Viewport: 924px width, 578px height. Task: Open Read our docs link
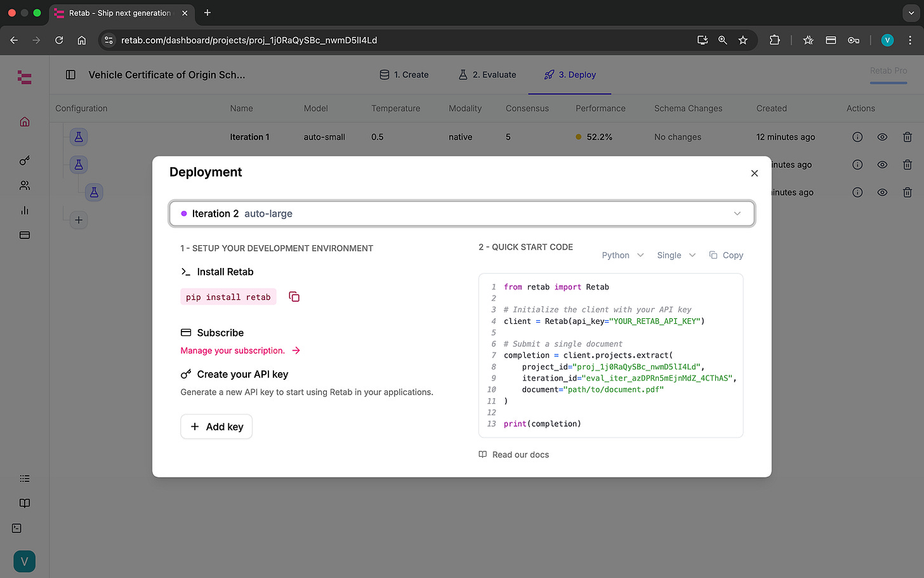click(514, 455)
